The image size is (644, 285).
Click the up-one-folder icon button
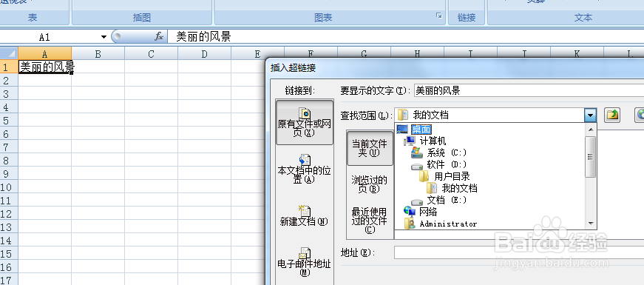612,115
